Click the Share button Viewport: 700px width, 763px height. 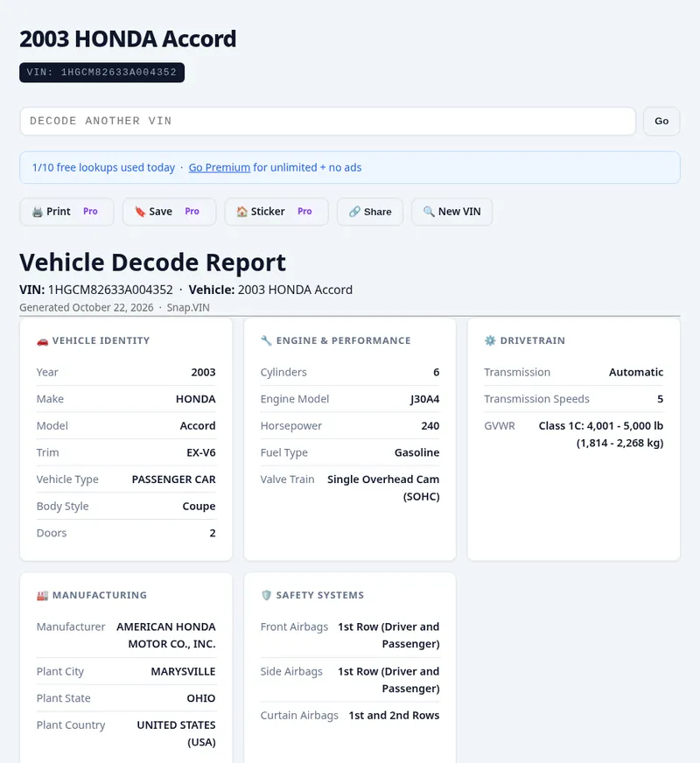coord(370,212)
